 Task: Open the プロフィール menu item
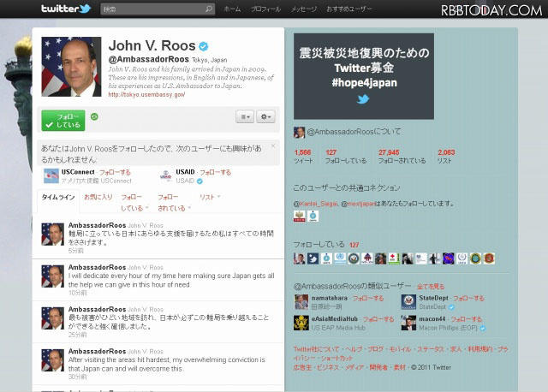coord(265,9)
